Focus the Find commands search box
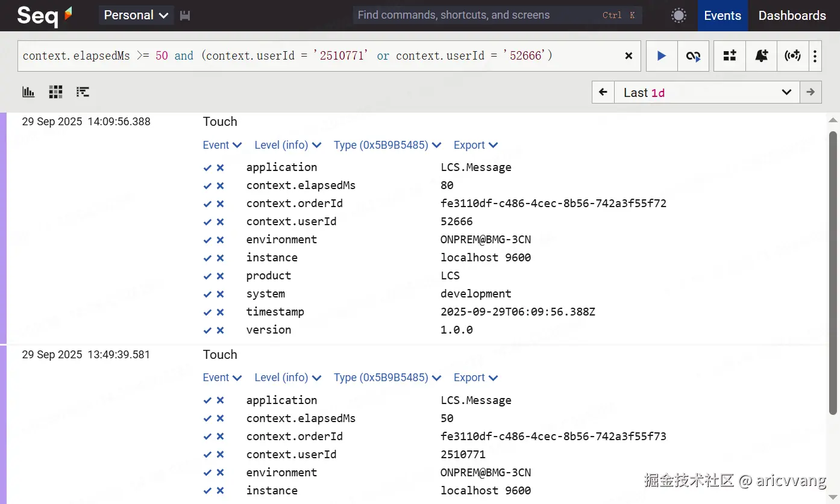Viewport: 840px width, 504px height. 476,15
